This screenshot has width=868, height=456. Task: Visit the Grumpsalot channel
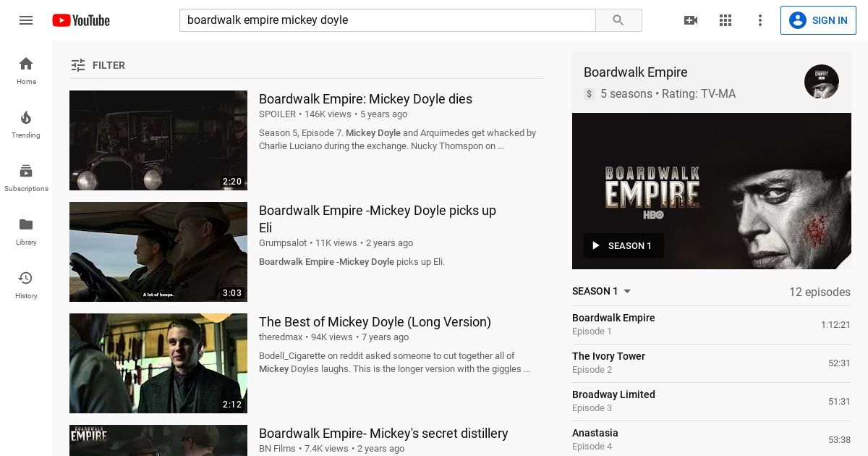click(283, 243)
